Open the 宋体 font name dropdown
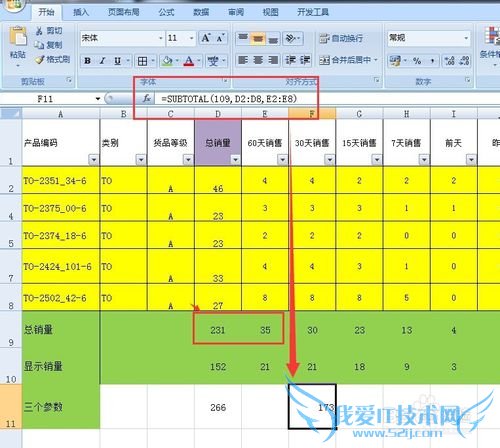The image size is (500, 448). tap(161, 38)
